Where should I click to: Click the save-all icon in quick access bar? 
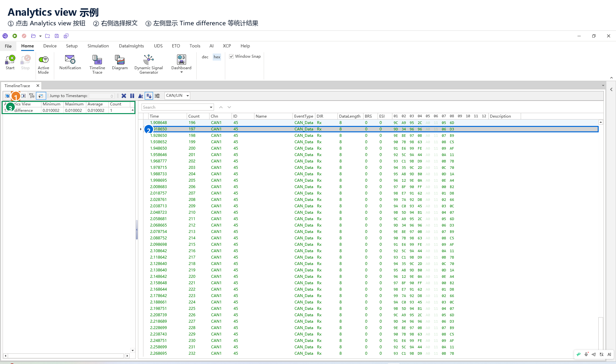point(66,36)
